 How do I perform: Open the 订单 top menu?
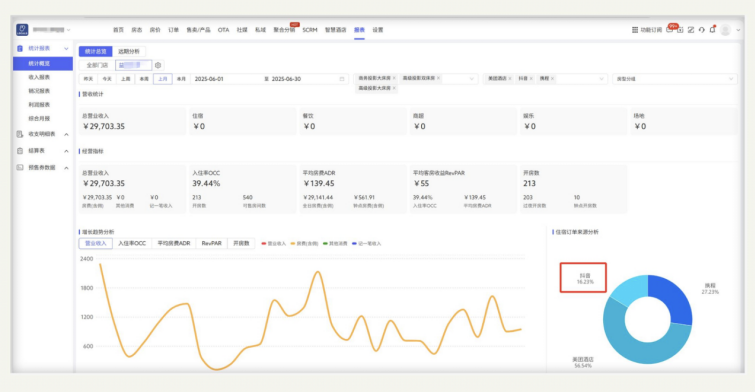coord(173,30)
